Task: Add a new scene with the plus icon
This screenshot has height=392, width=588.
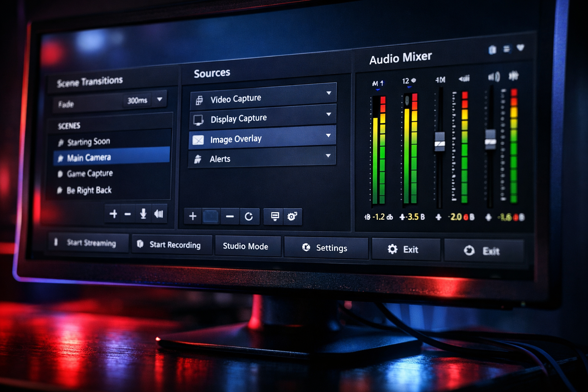Action: point(113,214)
